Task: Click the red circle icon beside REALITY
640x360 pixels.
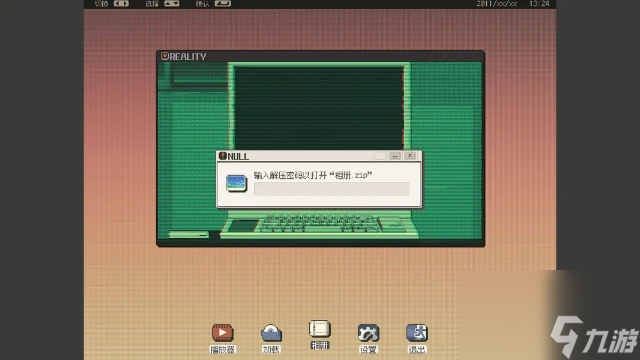Action: 164,56
